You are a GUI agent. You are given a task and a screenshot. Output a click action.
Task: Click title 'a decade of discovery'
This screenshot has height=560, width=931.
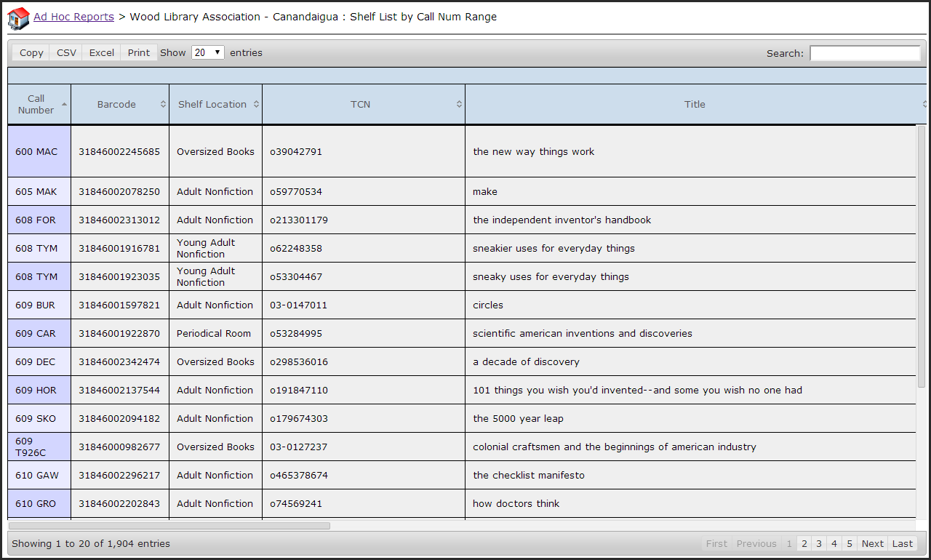point(526,362)
